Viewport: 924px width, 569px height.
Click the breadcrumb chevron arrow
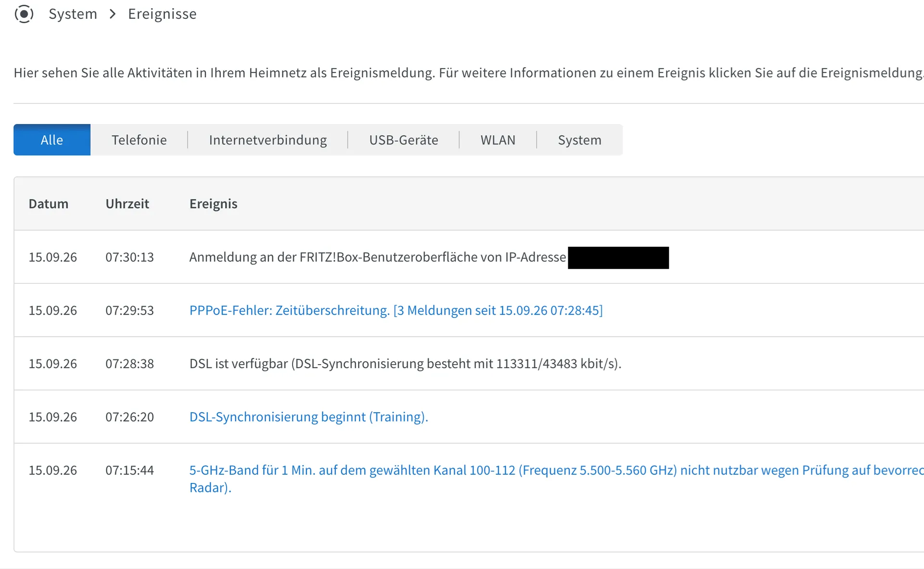(113, 14)
